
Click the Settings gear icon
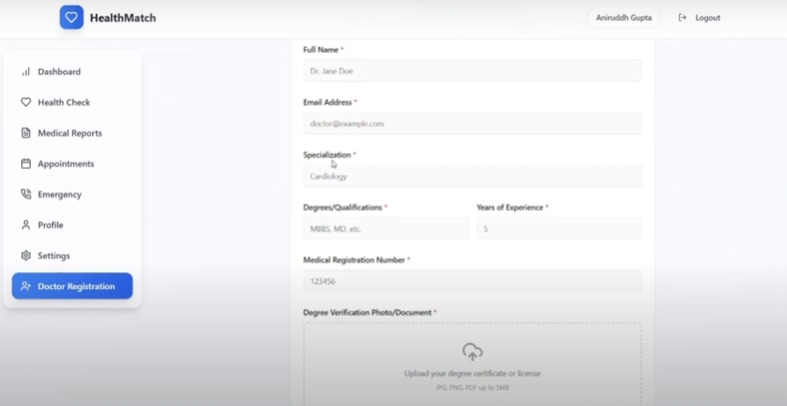[x=26, y=255]
